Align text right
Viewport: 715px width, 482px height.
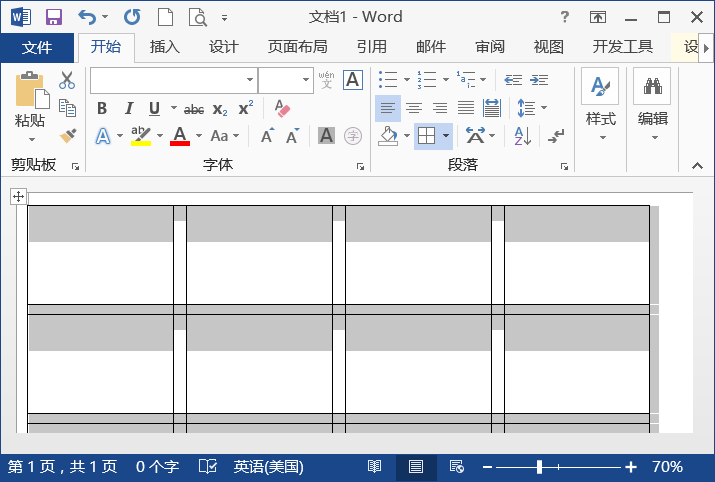coord(440,108)
